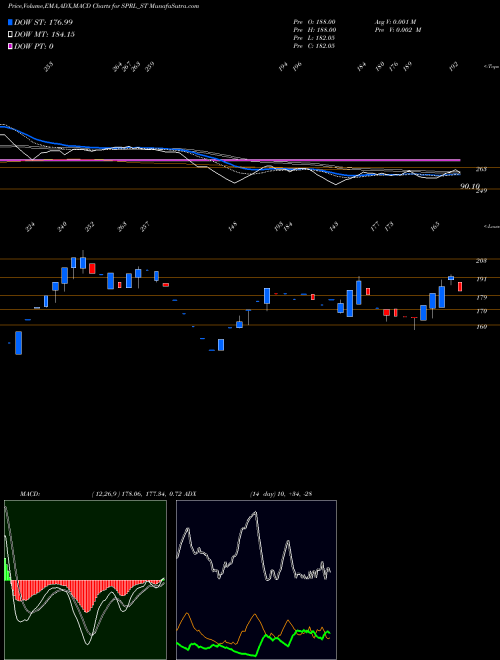Click the 'Avg V: 0.001 M' value

tap(395, 22)
